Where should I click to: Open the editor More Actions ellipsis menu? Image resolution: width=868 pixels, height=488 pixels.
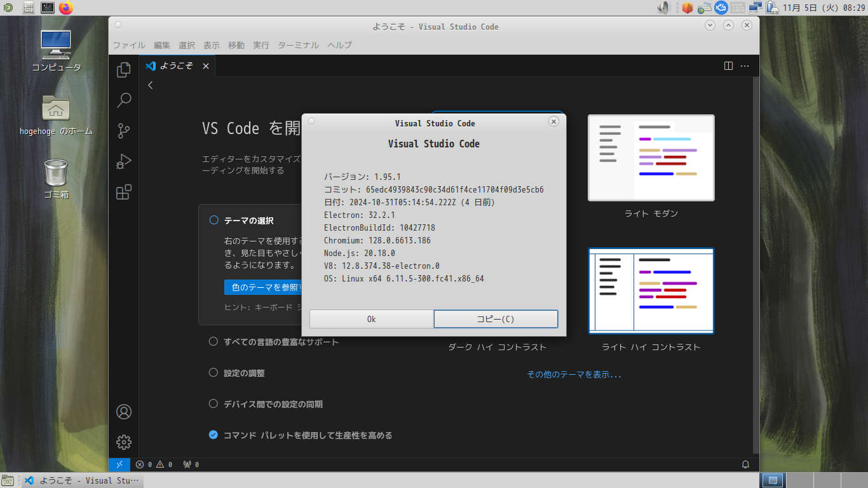coord(745,66)
